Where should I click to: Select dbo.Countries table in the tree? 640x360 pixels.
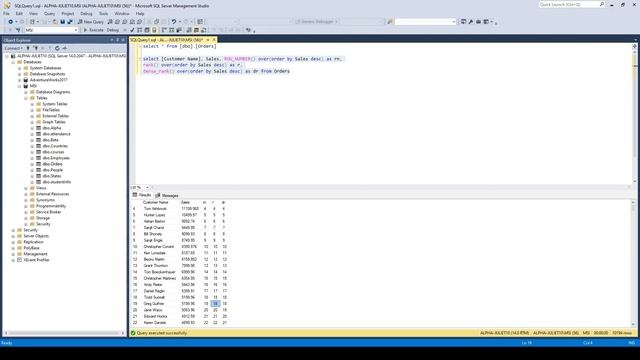click(x=55, y=146)
